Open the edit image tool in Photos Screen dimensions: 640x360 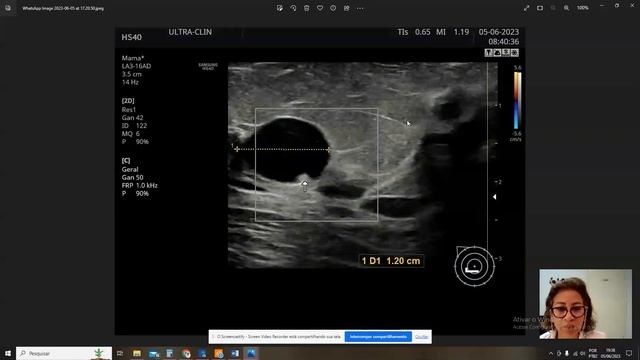(x=280, y=8)
